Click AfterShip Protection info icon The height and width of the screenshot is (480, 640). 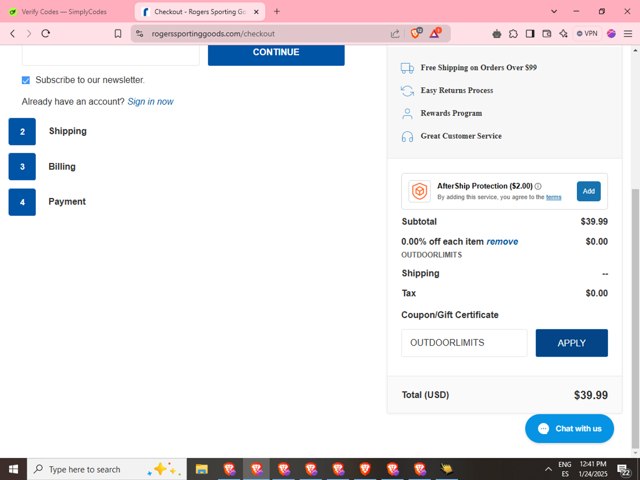pyautogui.click(x=538, y=186)
